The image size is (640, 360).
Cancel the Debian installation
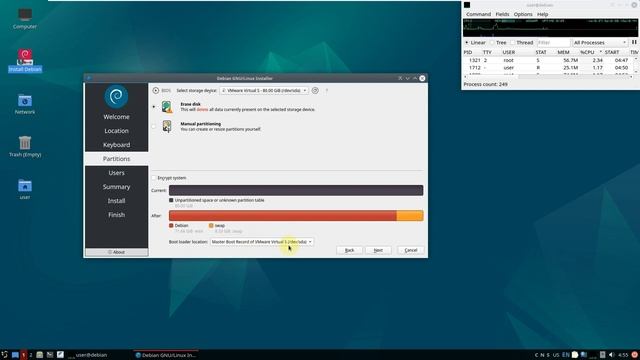[411, 250]
